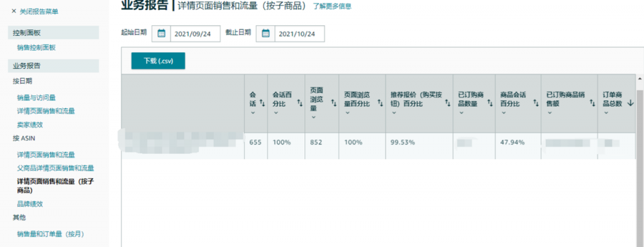This screenshot has width=644, height=247.
Task: Close the report menu via X icon
Action: (x=14, y=11)
